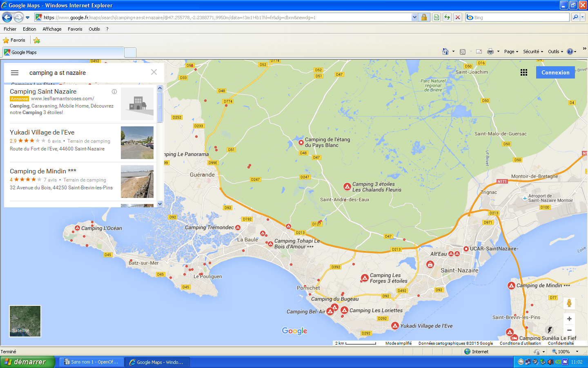Open the Camping de Mindin beach photo thumbnail
The width and height of the screenshot is (588, 368).
point(137,182)
